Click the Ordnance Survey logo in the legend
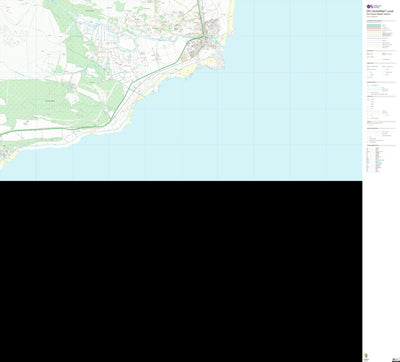400x362 pixels. click(x=373, y=6)
